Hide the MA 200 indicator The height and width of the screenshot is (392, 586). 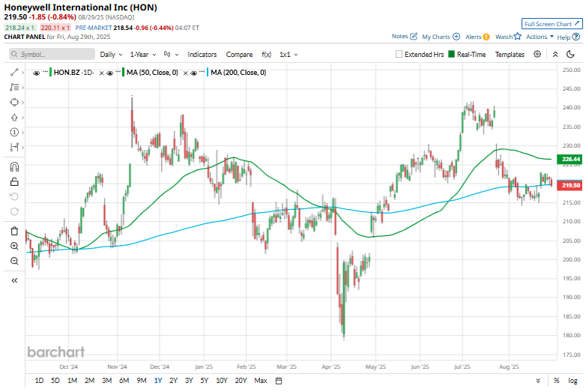pos(193,73)
